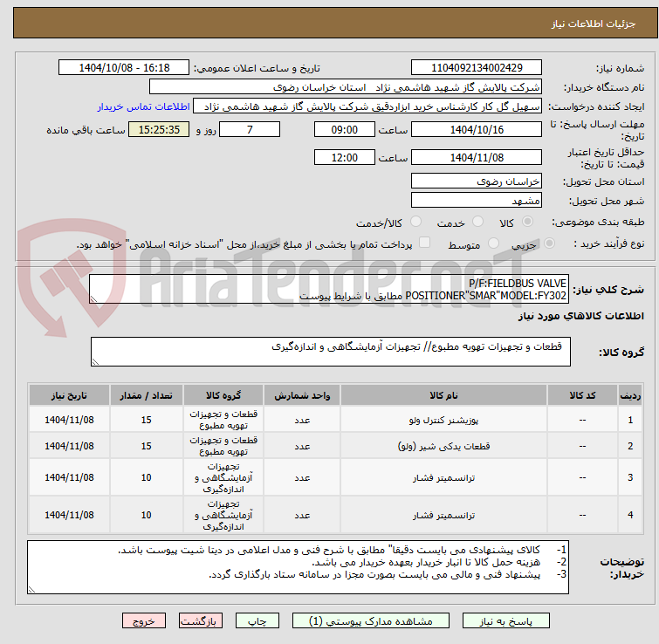
Task: Click the نام کالا column header
Action: point(443,395)
